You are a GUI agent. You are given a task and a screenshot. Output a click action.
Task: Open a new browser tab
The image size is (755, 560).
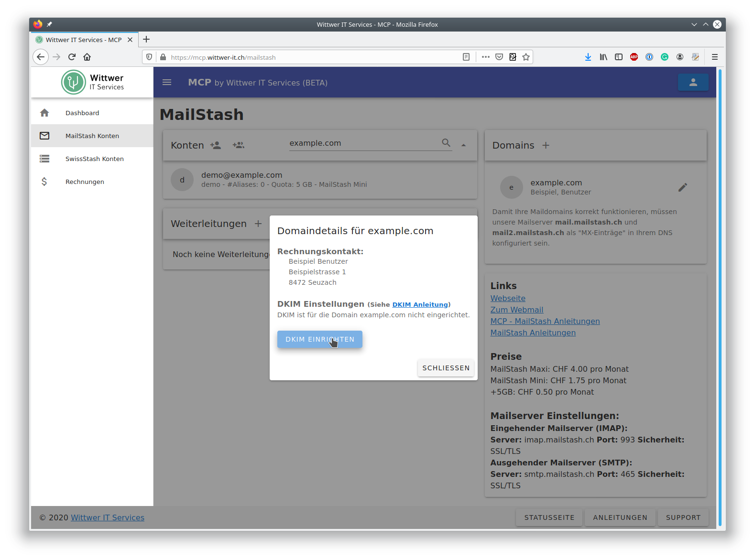[146, 39]
